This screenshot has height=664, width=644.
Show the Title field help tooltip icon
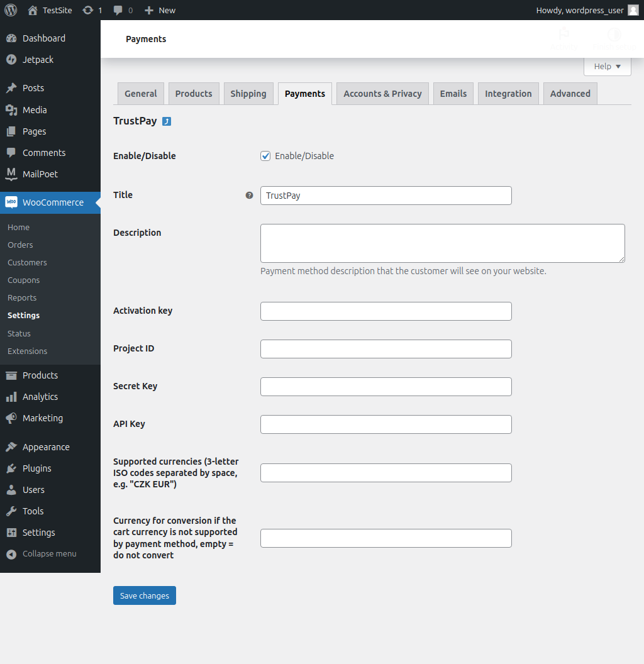tap(249, 195)
